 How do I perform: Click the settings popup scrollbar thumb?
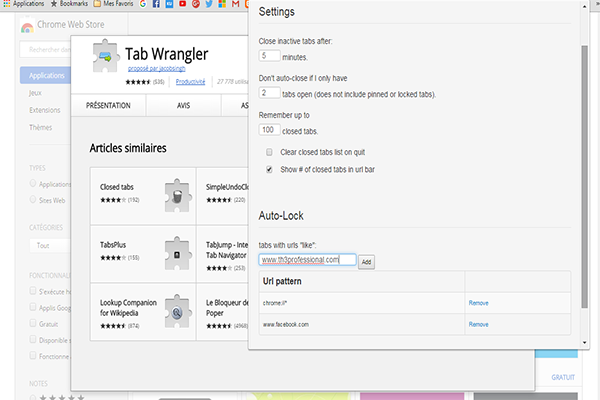(584, 177)
